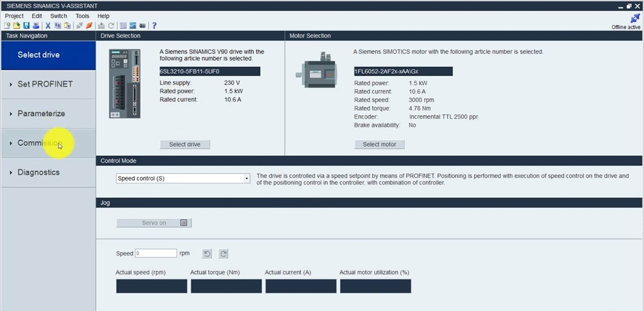This screenshot has height=311, width=644.
Task: Open the Help menu
Action: pos(104,16)
